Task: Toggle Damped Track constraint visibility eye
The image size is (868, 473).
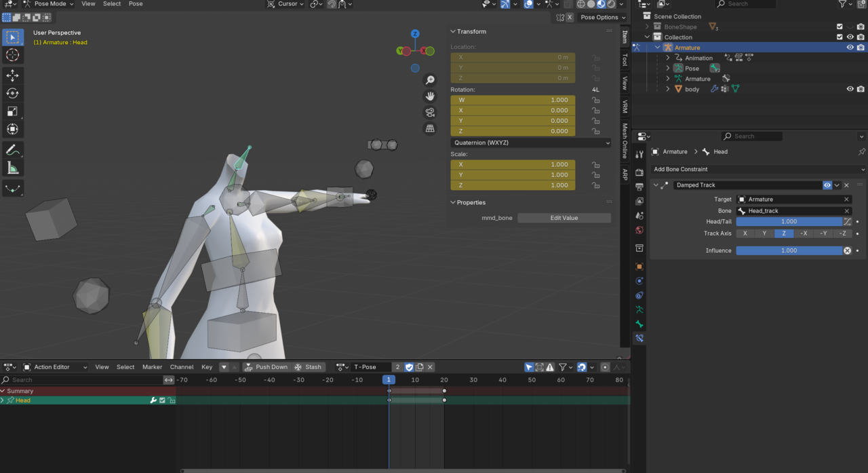Action: 827,185
